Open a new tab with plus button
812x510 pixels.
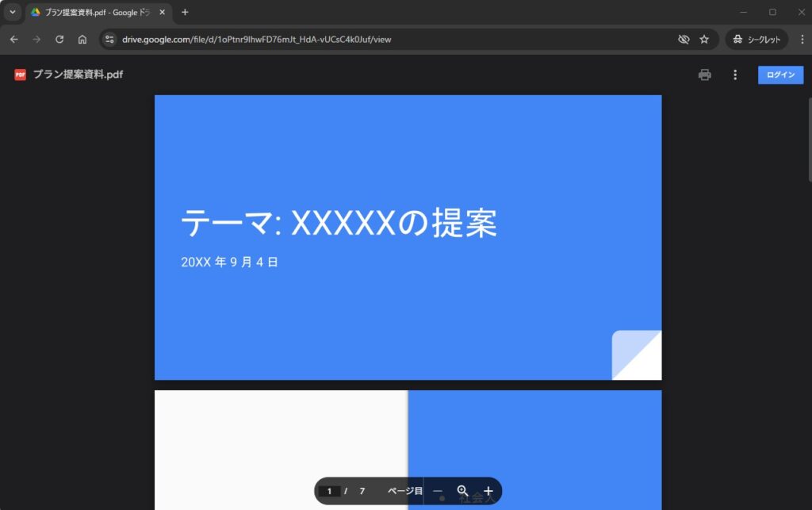(x=185, y=12)
